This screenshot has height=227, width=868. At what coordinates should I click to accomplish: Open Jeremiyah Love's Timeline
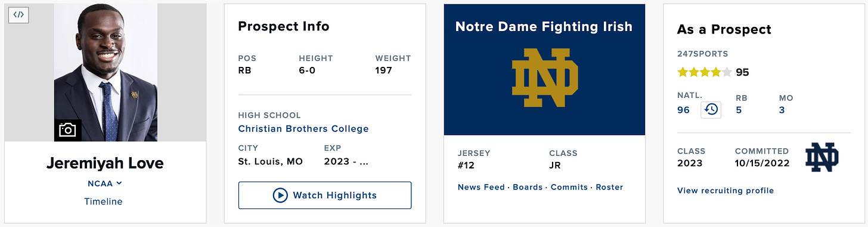point(103,201)
